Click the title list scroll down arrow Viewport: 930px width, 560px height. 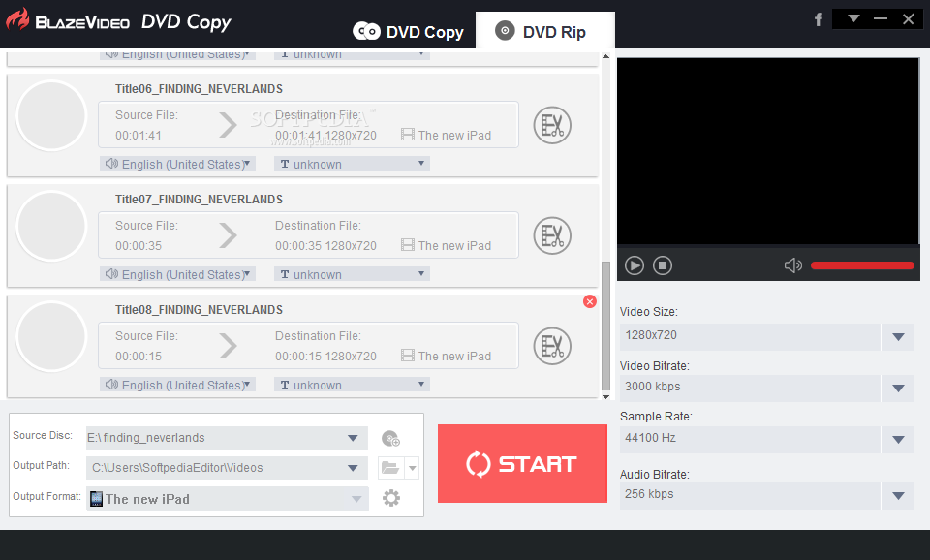[x=605, y=397]
